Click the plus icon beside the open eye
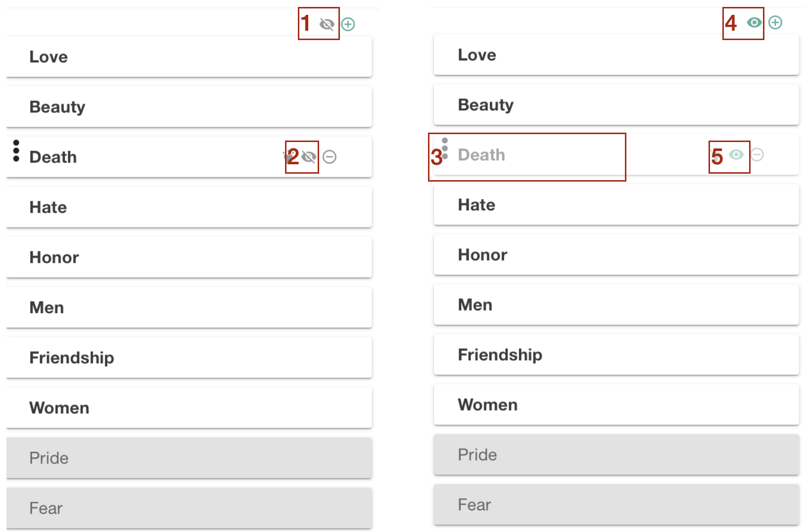 775,22
